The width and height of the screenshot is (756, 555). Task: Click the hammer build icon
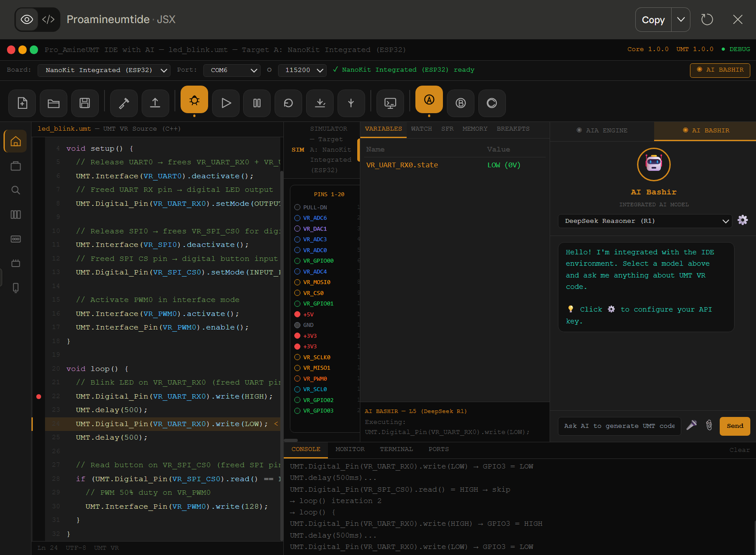(124, 103)
